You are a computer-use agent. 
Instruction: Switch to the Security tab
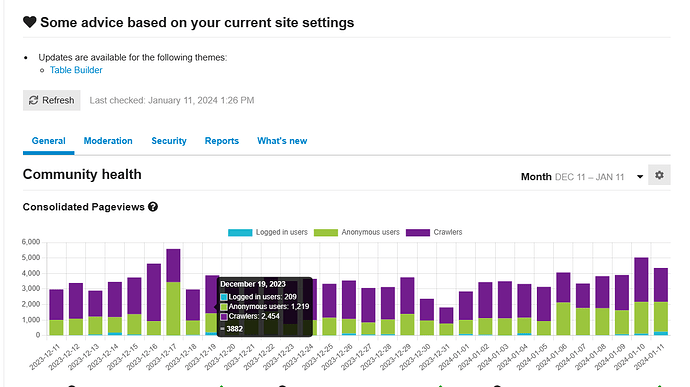click(169, 141)
